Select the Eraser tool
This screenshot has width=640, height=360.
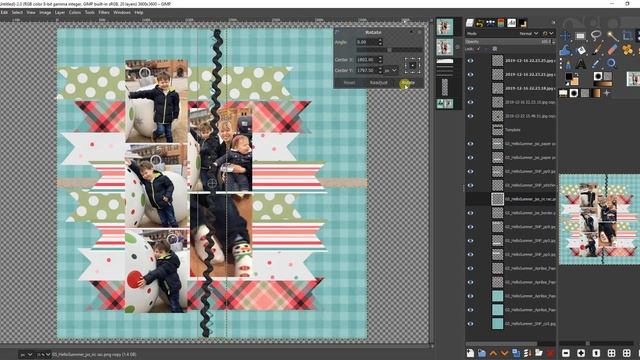pos(612,50)
